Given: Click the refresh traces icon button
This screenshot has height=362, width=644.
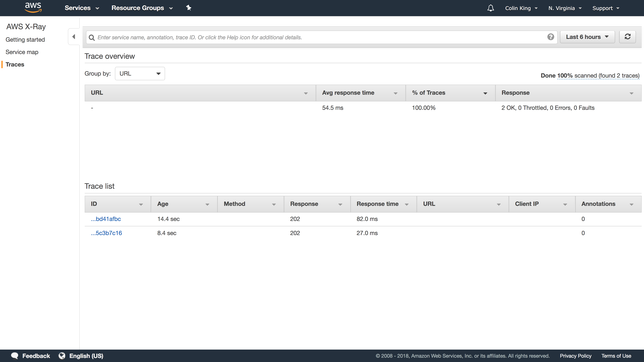Looking at the screenshot, I should pyautogui.click(x=627, y=37).
